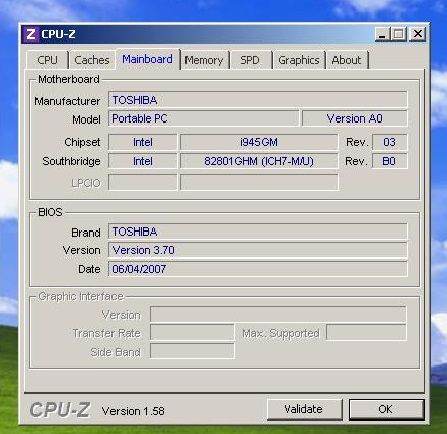Viewport: 447px width, 434px height.
Task: Switch to the CPU tab
Action: click(47, 60)
